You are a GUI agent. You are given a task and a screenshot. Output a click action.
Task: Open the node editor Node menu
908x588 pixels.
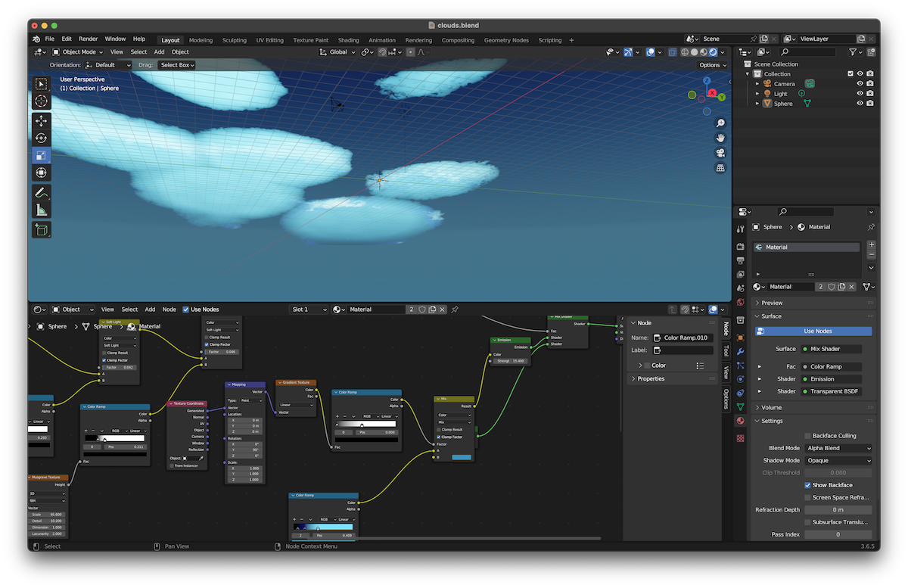point(169,310)
